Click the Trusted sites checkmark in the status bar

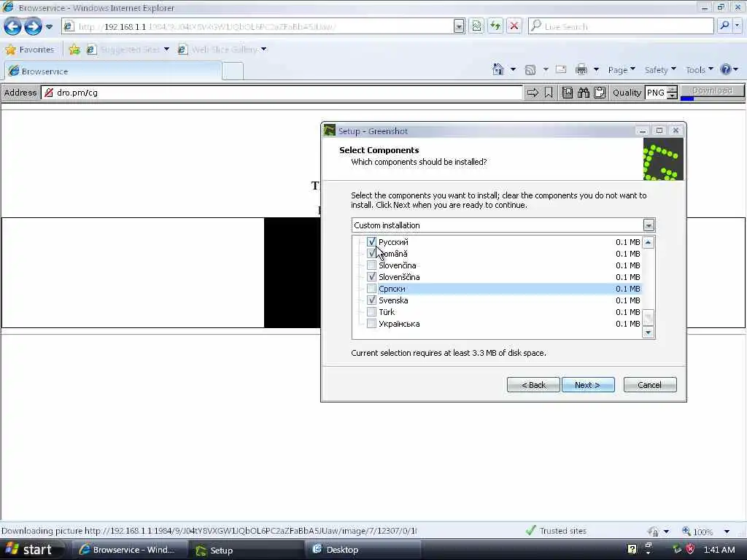click(x=531, y=531)
